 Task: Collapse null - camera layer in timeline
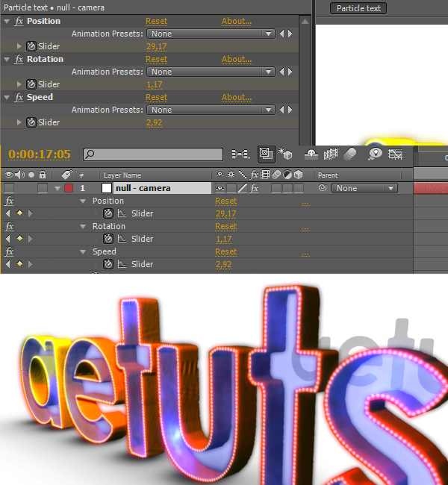57,188
